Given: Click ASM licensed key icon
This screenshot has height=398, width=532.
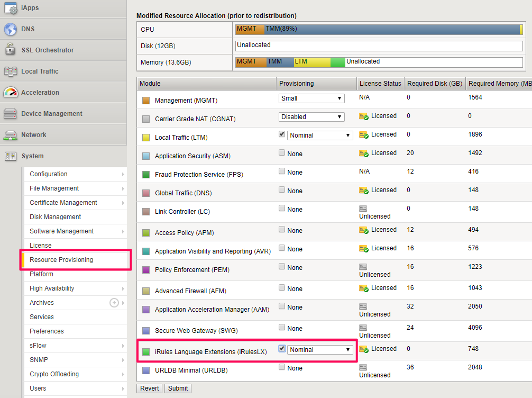Looking at the screenshot, I should (x=364, y=153).
